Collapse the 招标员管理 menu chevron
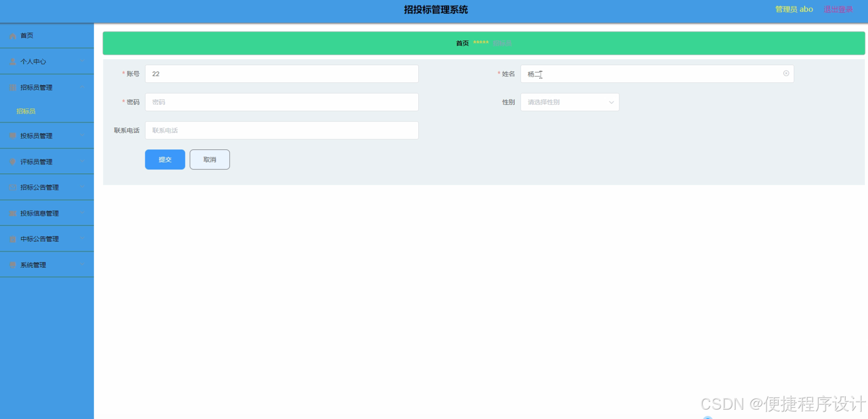 point(82,87)
